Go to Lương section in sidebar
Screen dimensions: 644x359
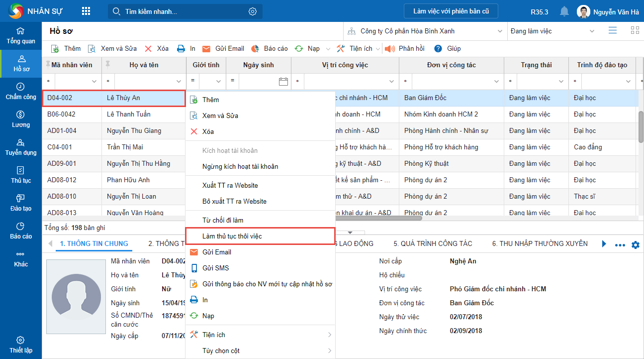point(20,119)
